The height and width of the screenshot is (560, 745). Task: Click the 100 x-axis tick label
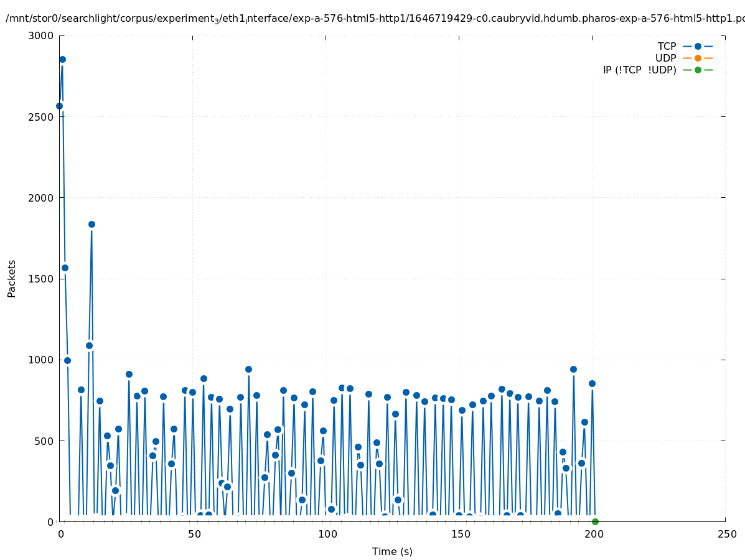point(326,534)
